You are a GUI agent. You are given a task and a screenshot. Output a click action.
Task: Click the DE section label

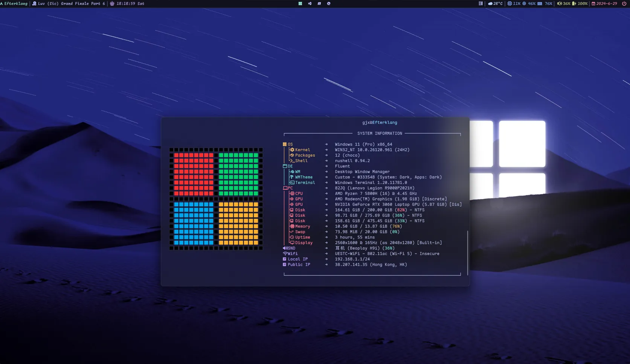point(290,166)
